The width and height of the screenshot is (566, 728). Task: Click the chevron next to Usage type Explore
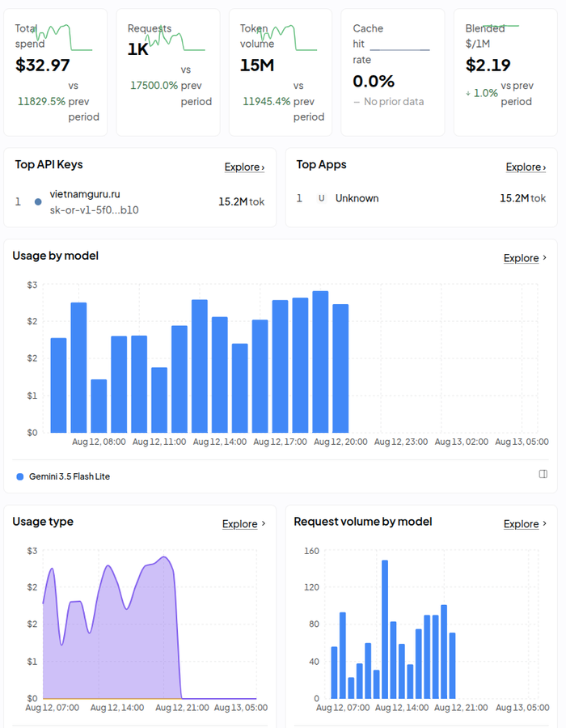[x=264, y=523]
